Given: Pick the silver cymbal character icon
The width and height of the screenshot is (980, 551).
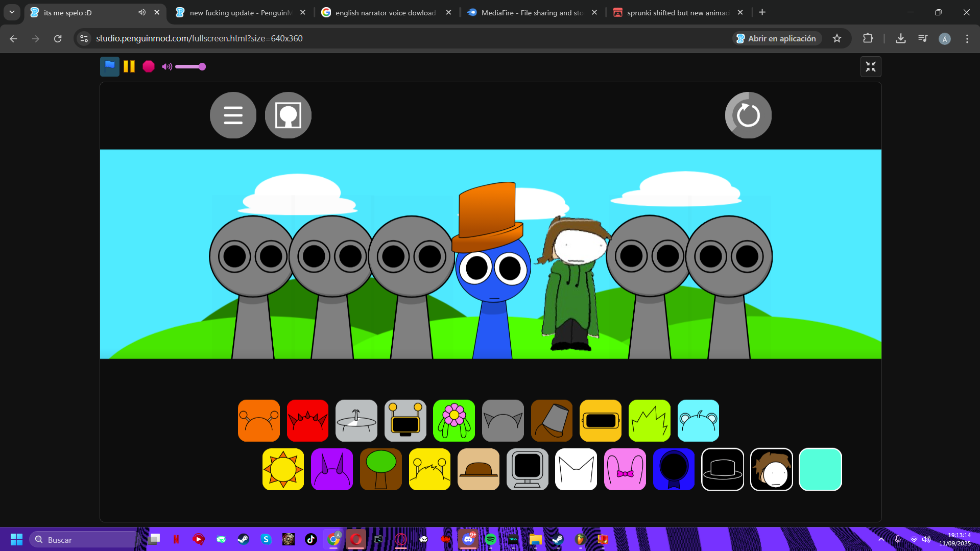Looking at the screenshot, I should [x=356, y=420].
